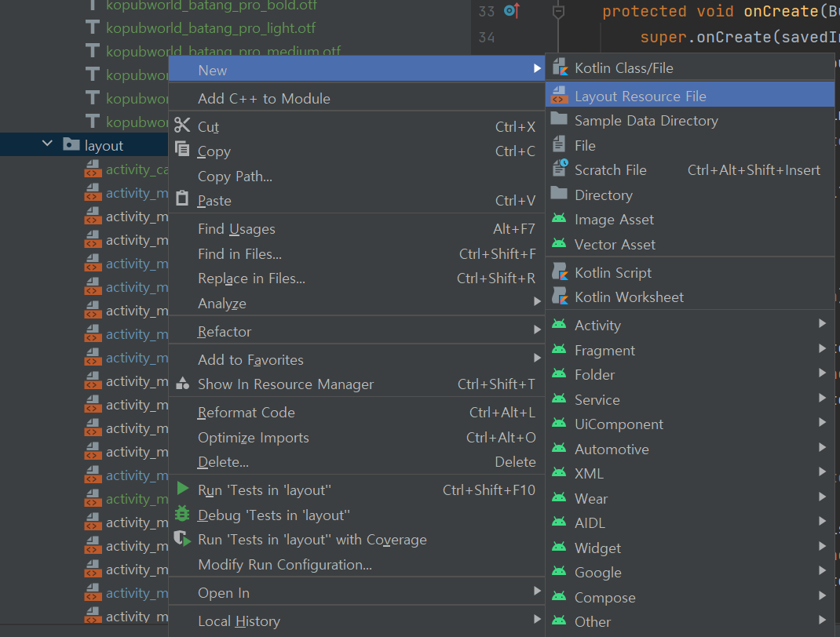Select Replace in Files...
Screen dimensions: 840x637
tap(356, 278)
